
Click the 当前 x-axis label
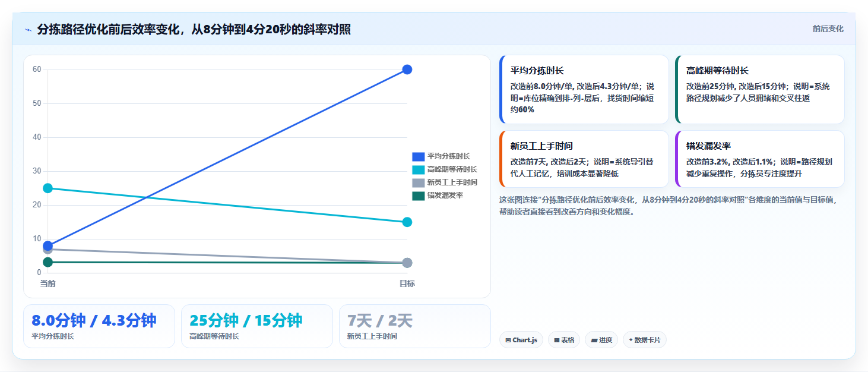[x=48, y=283]
